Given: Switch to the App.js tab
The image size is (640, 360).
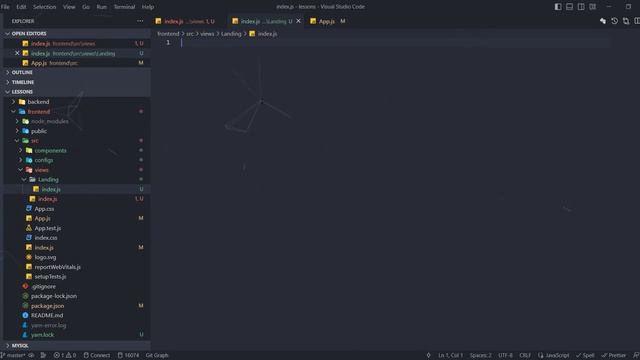Looking at the screenshot, I should point(328,21).
